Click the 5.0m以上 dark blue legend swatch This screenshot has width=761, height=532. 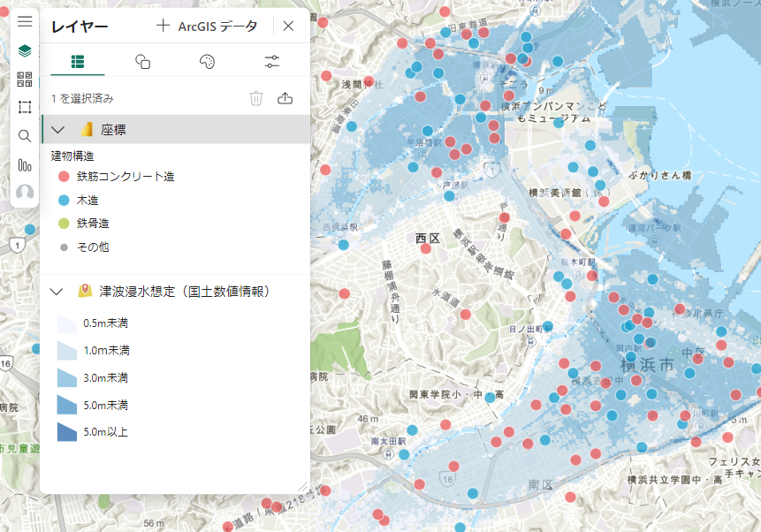(68, 432)
